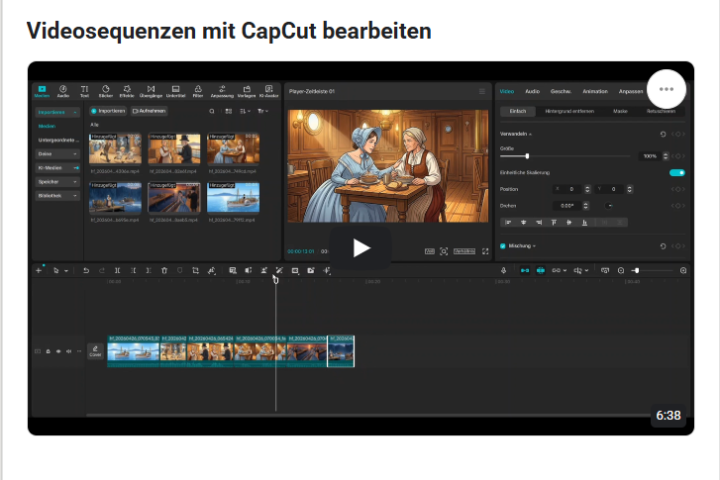720x480 pixels.
Task: Click the search icon in the media panel
Action: tap(212, 111)
